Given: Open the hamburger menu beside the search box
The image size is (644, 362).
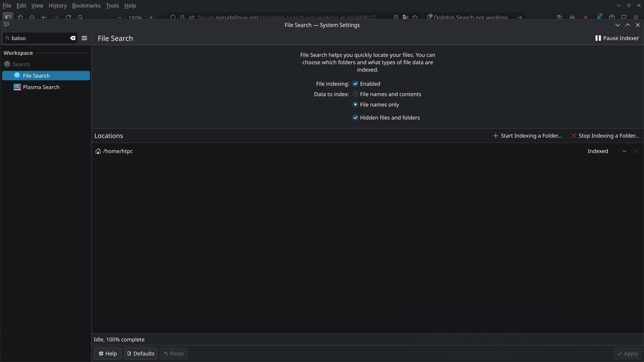Looking at the screenshot, I should coord(84,38).
